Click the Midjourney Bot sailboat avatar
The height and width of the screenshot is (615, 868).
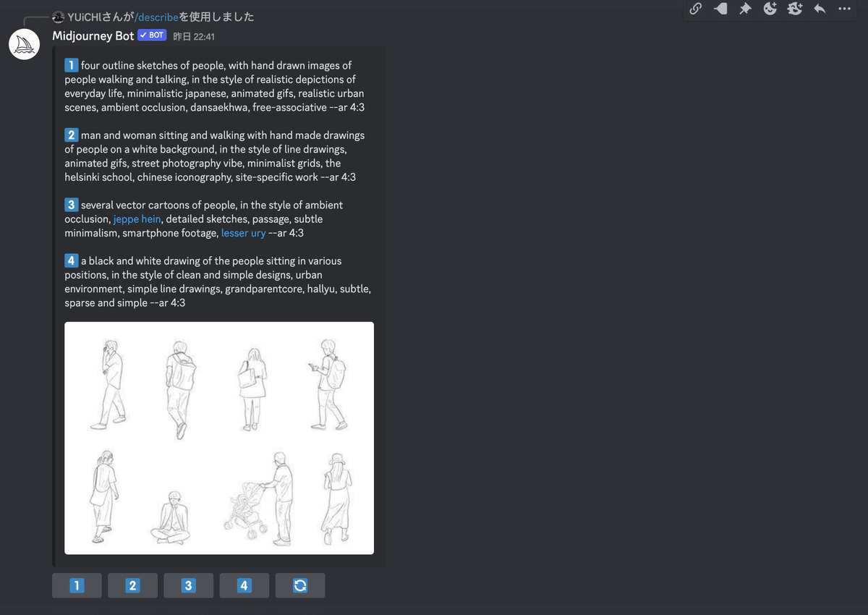click(x=24, y=44)
